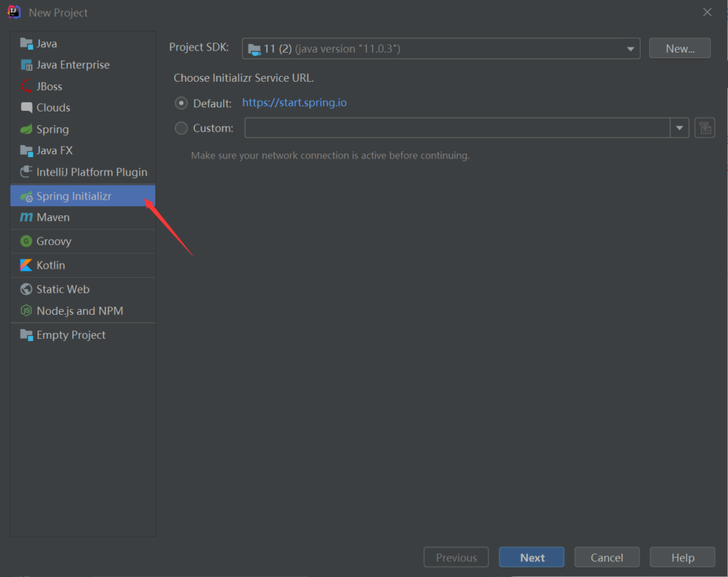Open the Project SDK dropdown arrow
The image size is (728, 577).
(x=630, y=49)
